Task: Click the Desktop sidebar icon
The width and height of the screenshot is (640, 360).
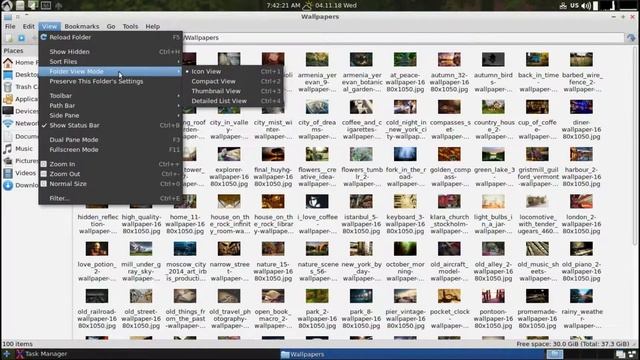Action: [8, 75]
